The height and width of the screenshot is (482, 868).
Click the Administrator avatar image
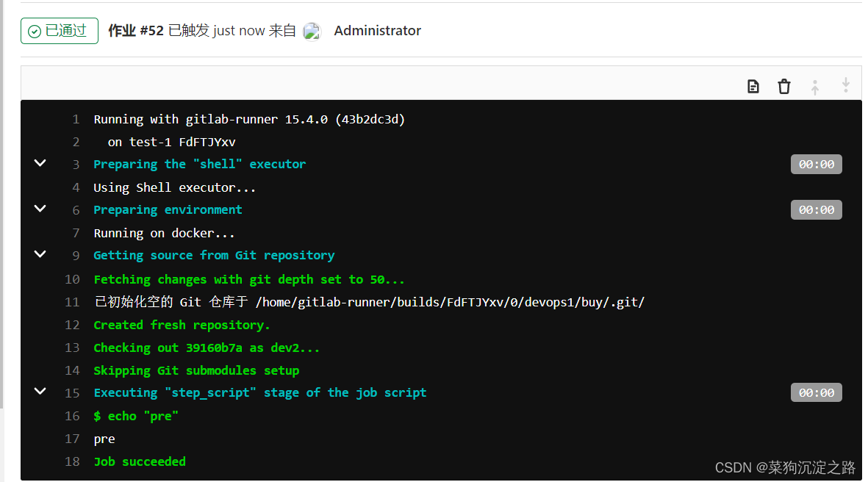tap(312, 31)
